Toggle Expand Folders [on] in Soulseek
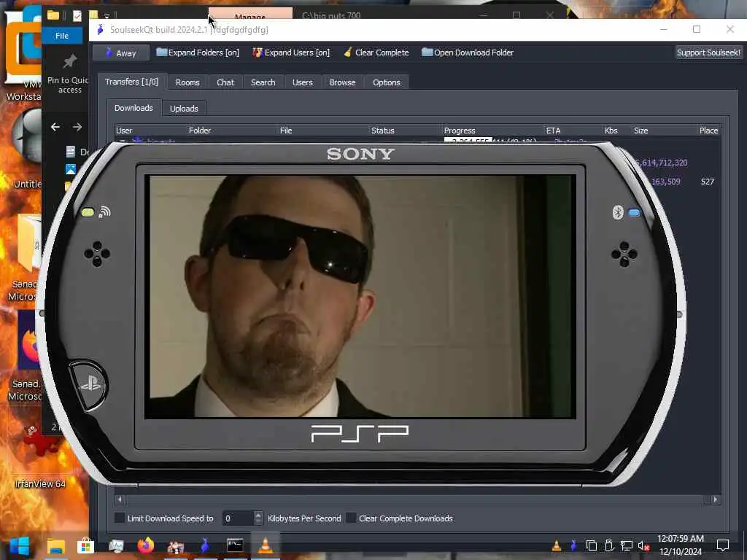 198,52
